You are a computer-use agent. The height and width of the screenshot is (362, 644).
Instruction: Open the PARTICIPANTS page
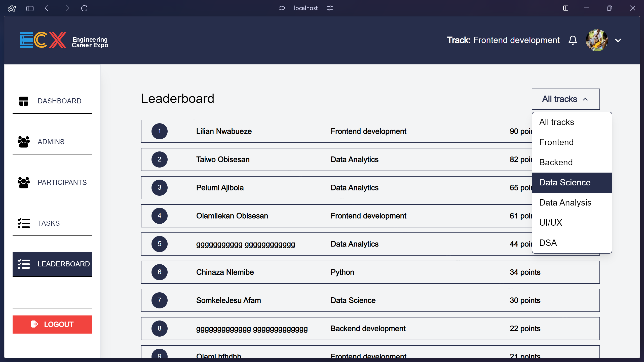pos(52,183)
